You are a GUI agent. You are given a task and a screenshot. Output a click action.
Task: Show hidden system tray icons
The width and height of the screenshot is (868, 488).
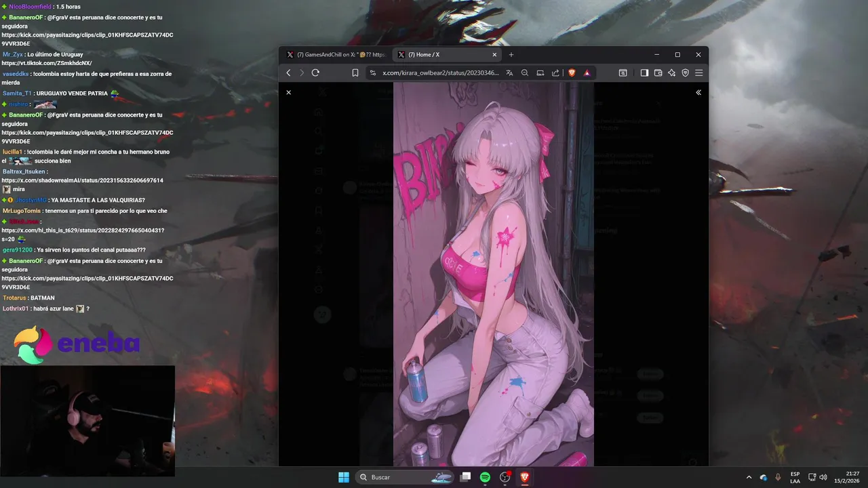(749, 477)
